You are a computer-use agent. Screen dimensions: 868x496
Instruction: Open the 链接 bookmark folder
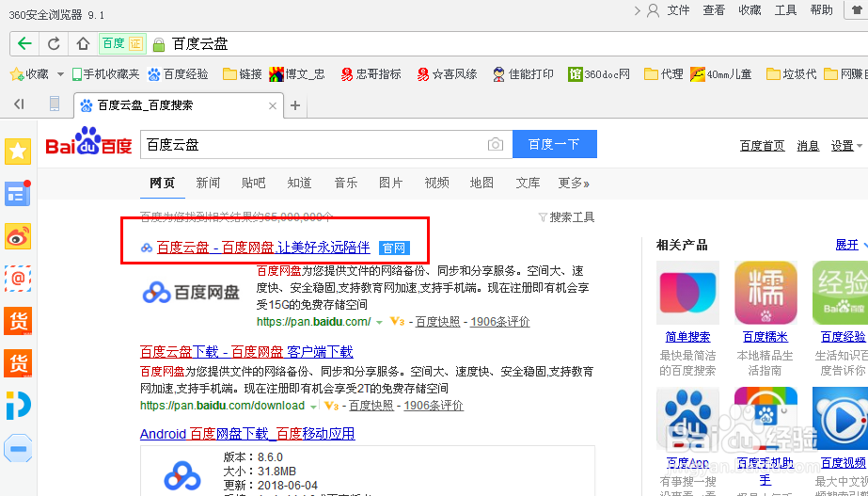tap(243, 73)
